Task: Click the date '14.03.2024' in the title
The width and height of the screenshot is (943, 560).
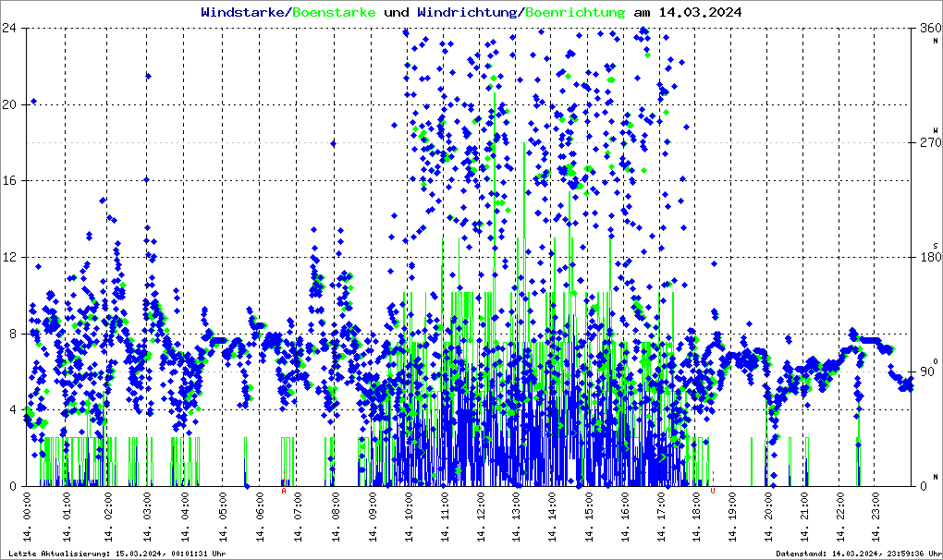Action: coord(700,12)
